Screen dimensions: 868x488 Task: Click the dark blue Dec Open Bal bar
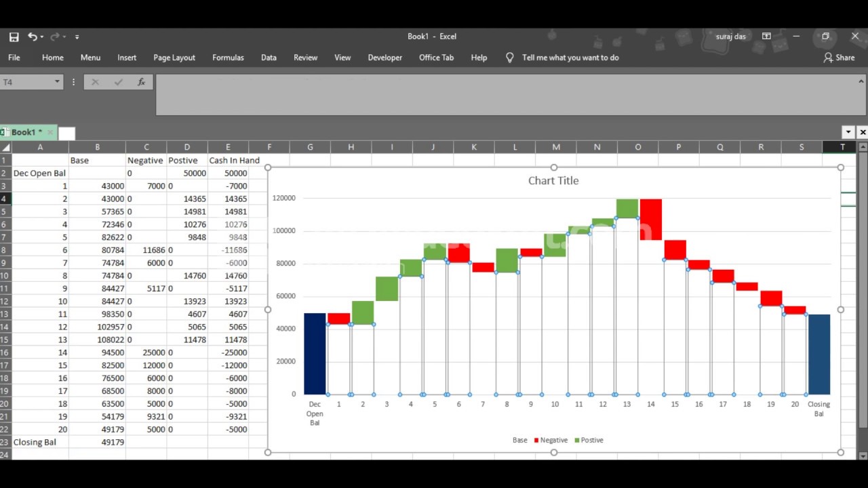pyautogui.click(x=315, y=354)
